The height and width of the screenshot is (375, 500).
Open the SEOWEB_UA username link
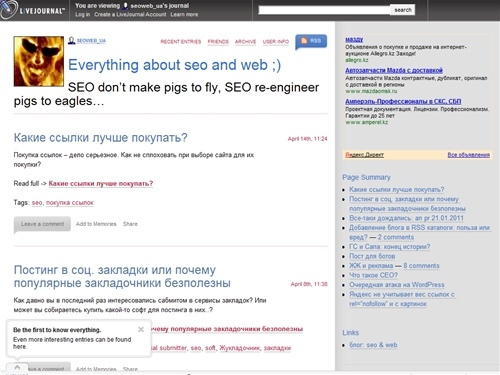point(91,41)
